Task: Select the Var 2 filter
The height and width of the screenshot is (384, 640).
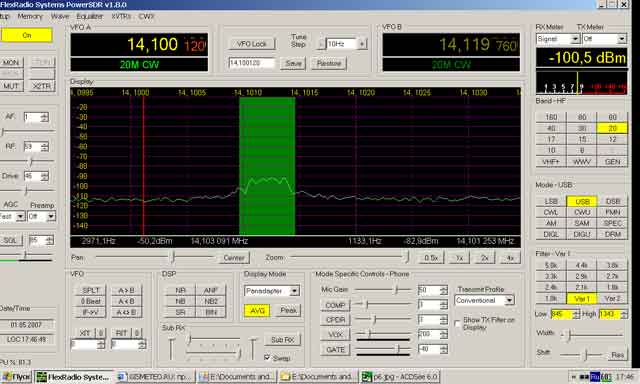Action: pos(612,298)
